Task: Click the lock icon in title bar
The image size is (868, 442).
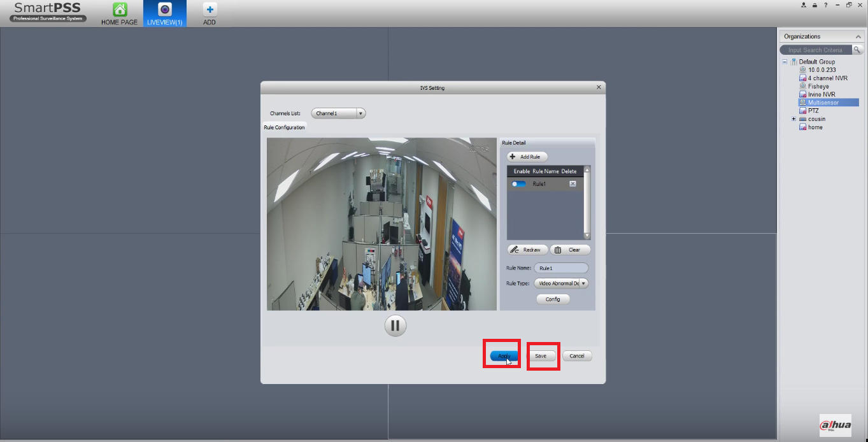Action: tap(815, 5)
